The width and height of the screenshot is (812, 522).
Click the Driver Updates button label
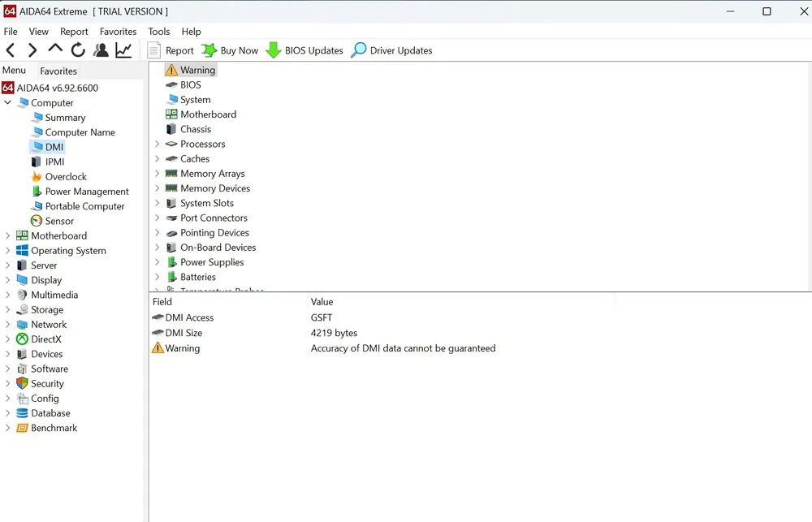click(x=401, y=51)
